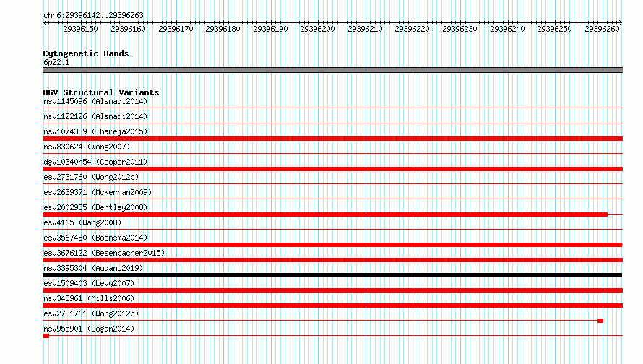Open variant nsv1122126 (Alsmadi2014)

click(x=95, y=116)
